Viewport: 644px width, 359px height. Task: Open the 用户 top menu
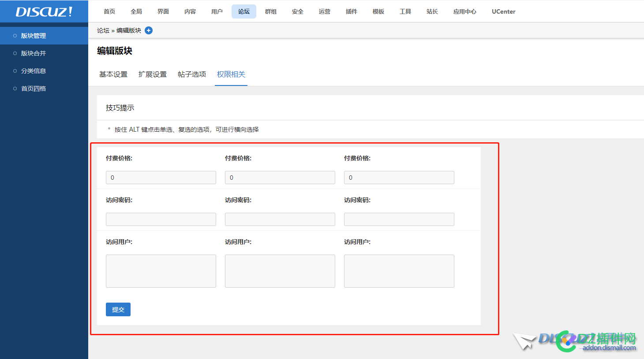point(217,11)
